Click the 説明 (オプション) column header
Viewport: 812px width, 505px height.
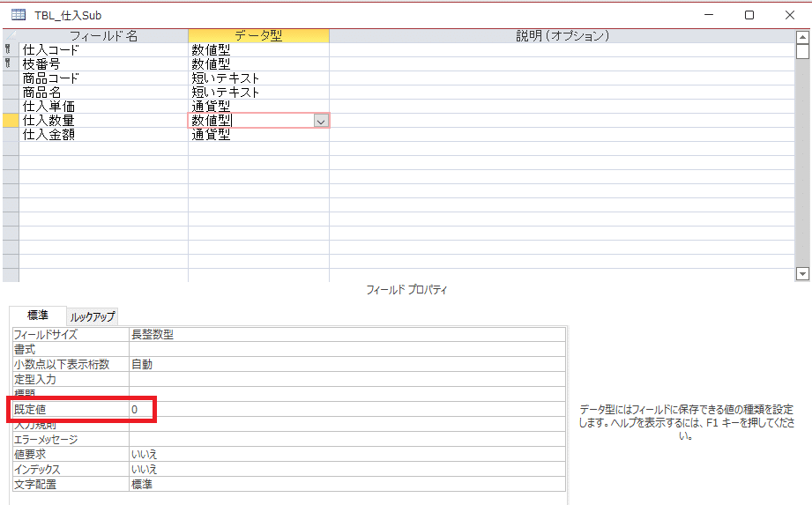(562, 36)
